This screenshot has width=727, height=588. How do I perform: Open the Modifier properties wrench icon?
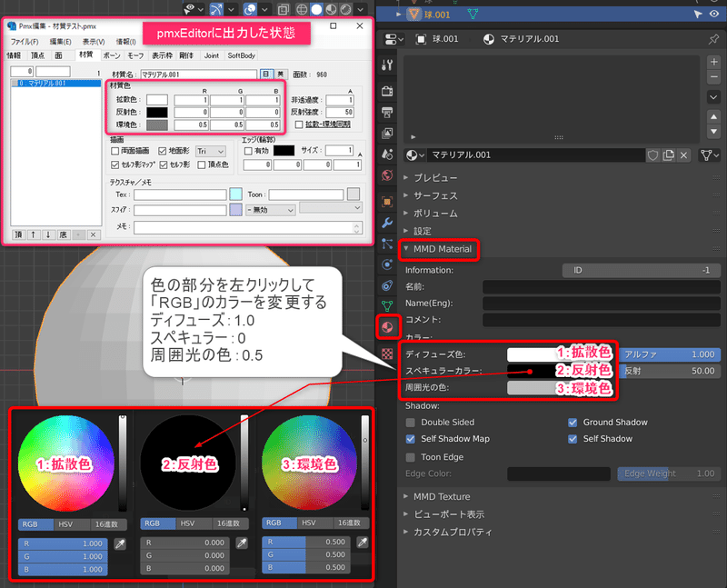tap(387, 223)
